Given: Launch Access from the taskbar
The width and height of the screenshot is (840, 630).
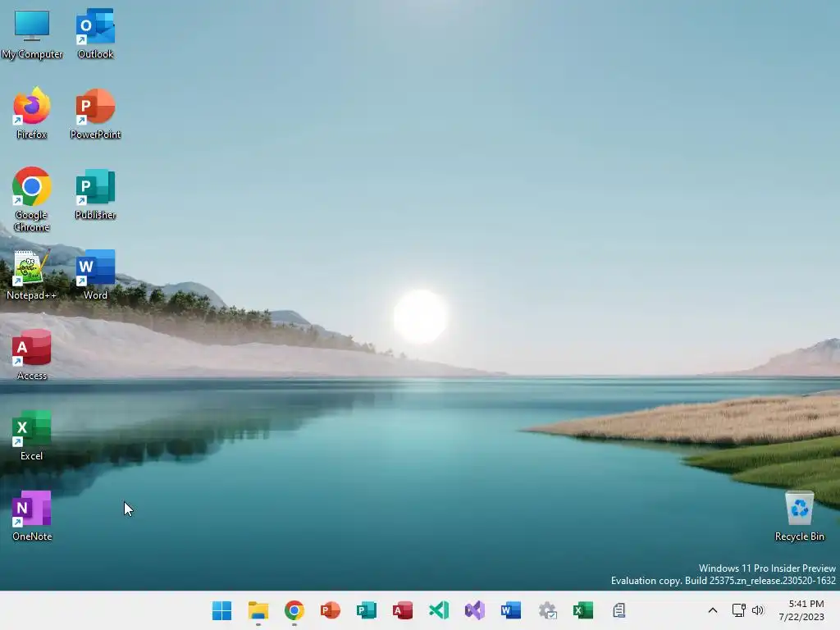Looking at the screenshot, I should coord(402,610).
